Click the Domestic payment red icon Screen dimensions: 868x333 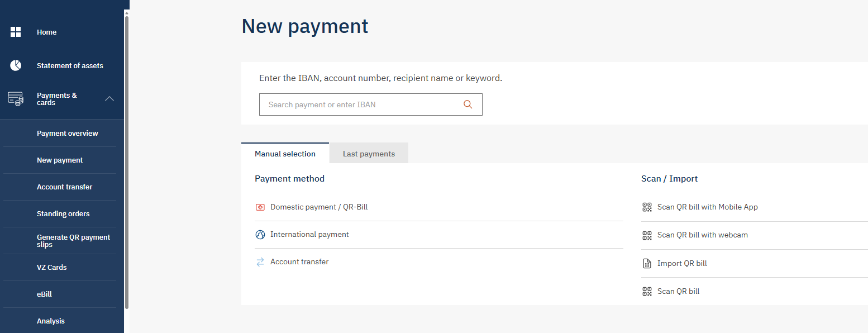(x=260, y=207)
